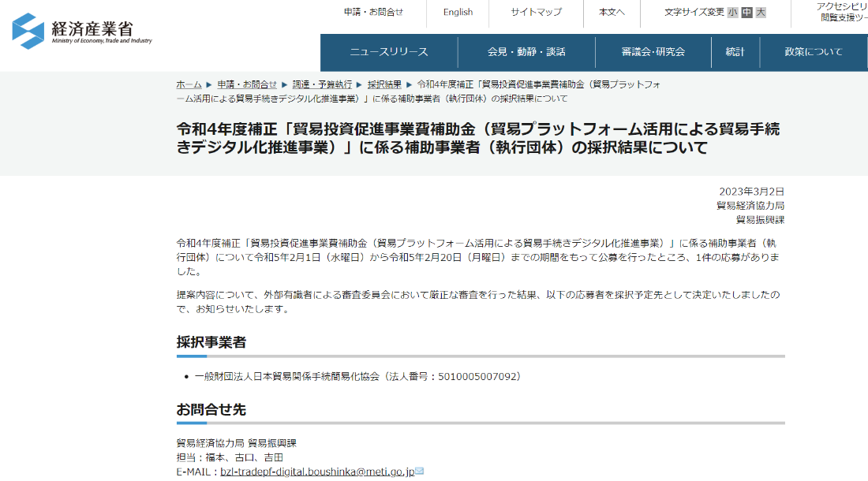Open 採択結果 breadcrumb link
Viewport: 868px width, 481px height.
(385, 84)
